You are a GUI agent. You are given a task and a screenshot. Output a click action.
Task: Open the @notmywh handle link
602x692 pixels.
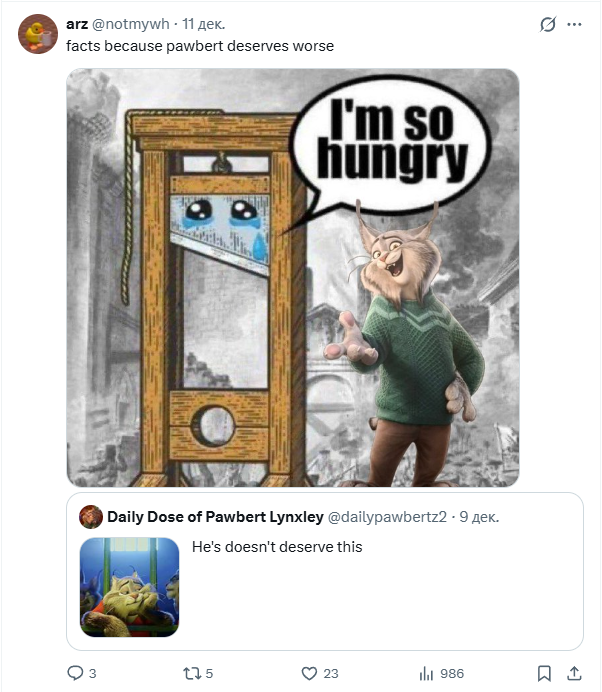click(131, 25)
